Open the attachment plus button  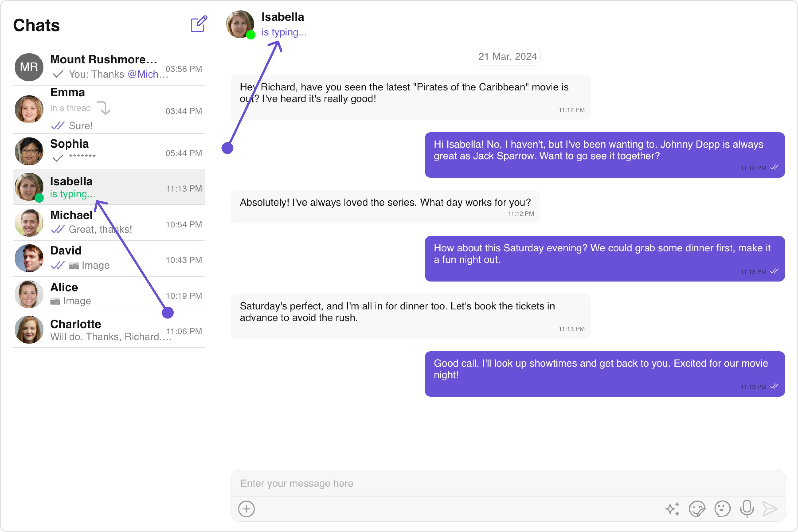coord(246,509)
